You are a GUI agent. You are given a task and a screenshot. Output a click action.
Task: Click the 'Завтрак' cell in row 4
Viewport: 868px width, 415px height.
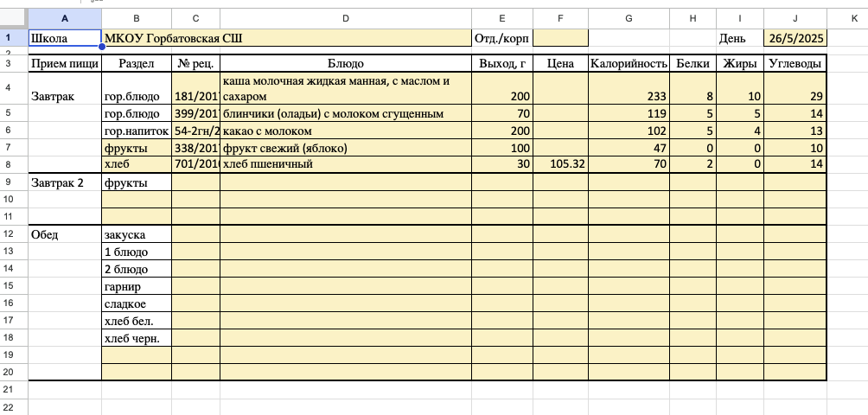tap(65, 88)
